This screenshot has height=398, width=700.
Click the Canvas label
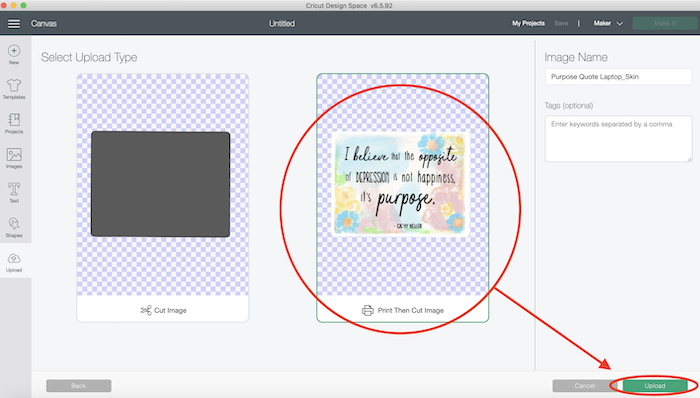pyautogui.click(x=44, y=24)
